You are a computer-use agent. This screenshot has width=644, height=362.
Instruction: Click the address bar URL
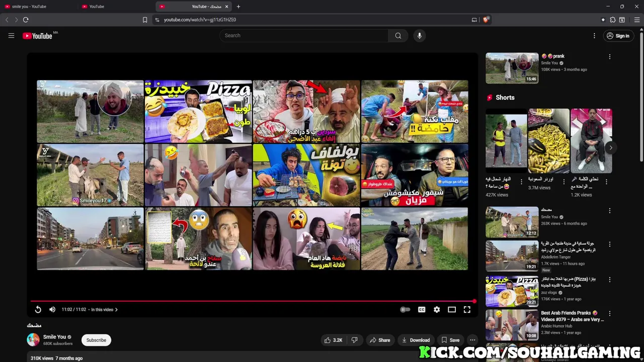click(x=200, y=20)
